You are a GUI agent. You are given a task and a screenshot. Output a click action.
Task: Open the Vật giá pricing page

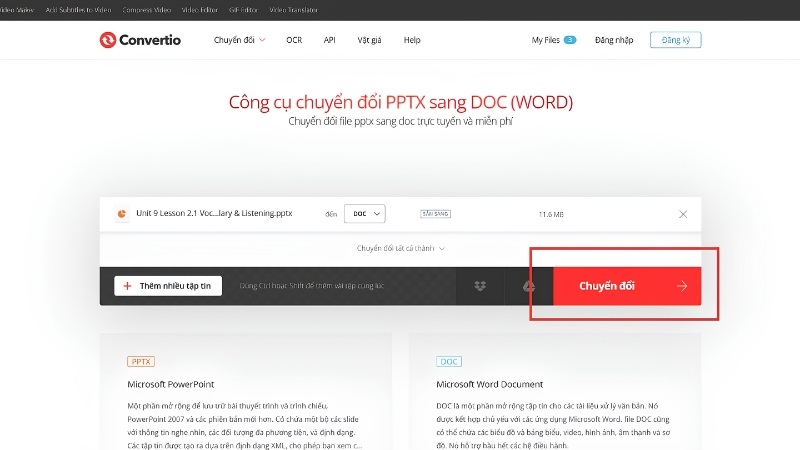click(369, 40)
